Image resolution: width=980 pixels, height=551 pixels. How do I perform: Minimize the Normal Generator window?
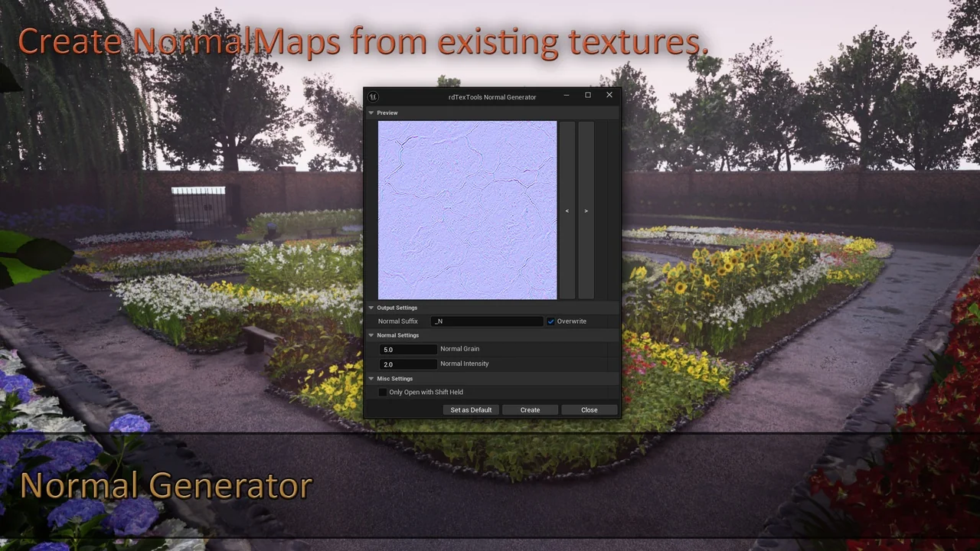click(x=567, y=96)
